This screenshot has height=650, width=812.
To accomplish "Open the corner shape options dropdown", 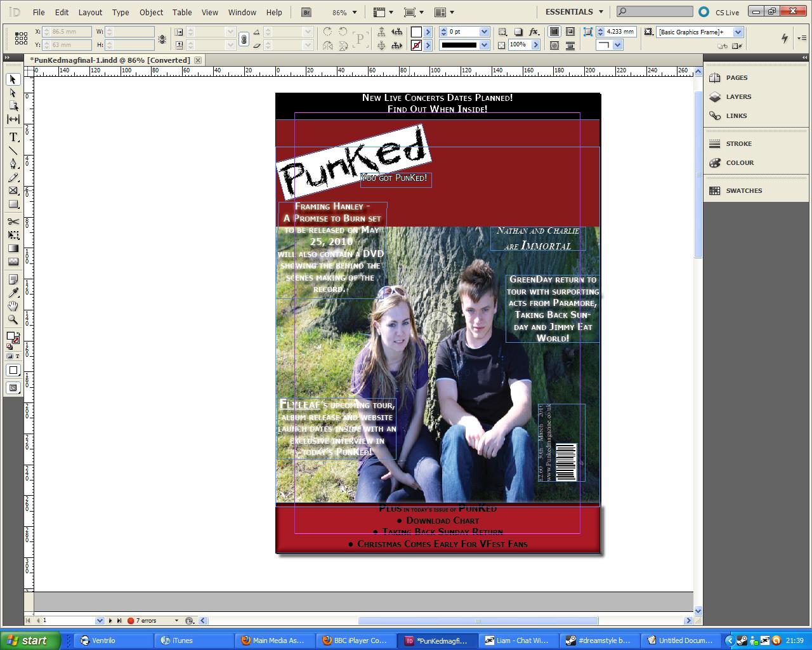I will click(x=617, y=45).
